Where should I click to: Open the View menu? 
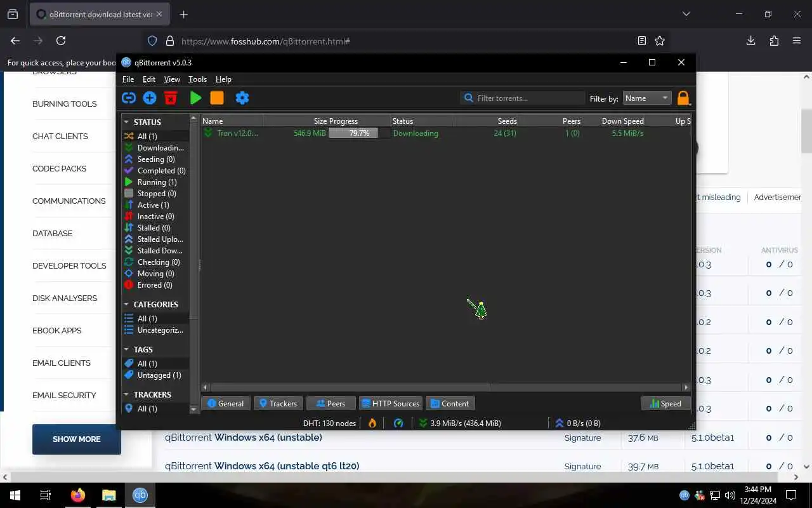pyautogui.click(x=172, y=79)
